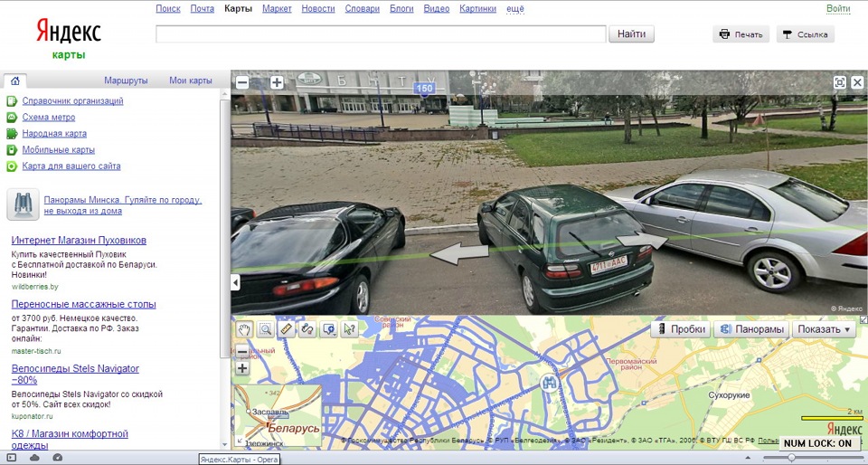Open Интернет Магазин Пуховиков ad link
Screen dimensions: 868x465
[79, 241]
